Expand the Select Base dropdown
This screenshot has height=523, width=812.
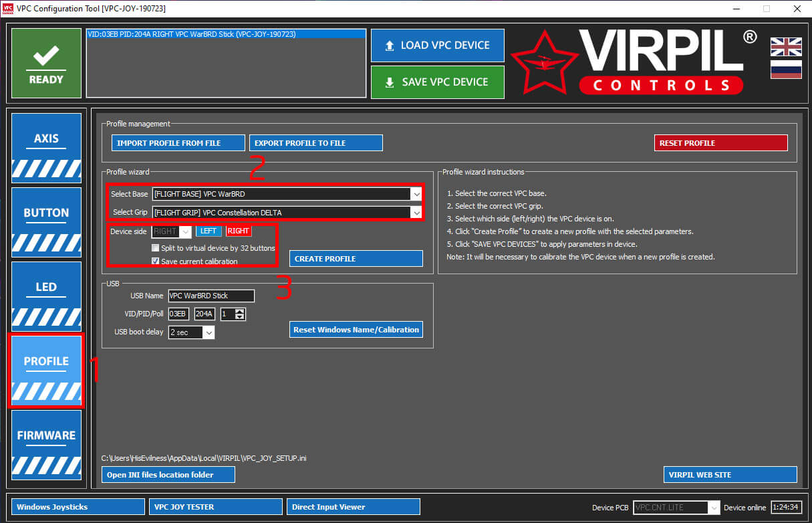coord(416,194)
